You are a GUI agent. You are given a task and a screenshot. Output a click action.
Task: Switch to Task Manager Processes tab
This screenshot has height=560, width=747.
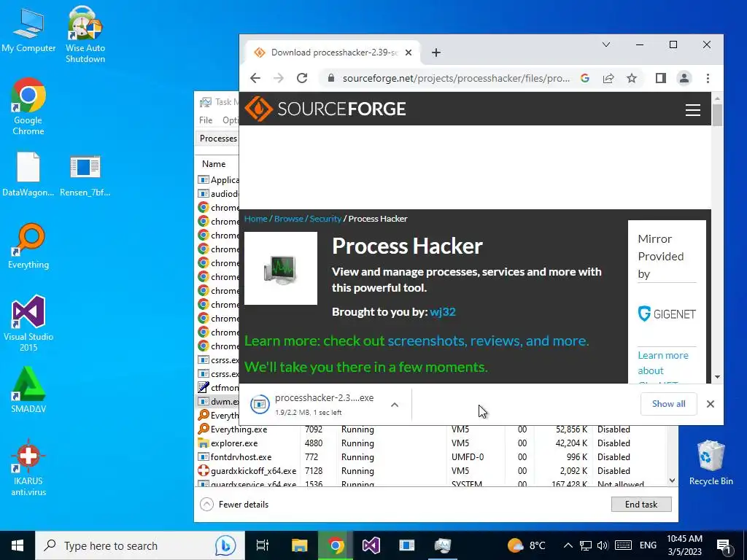[x=218, y=139]
